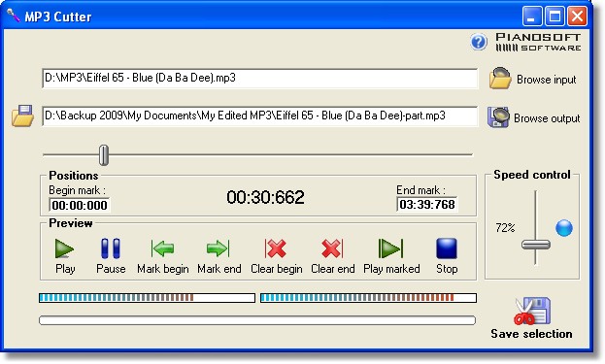Click the Browse input folder icon
Image resolution: width=605 pixels, height=364 pixels.
(500, 79)
